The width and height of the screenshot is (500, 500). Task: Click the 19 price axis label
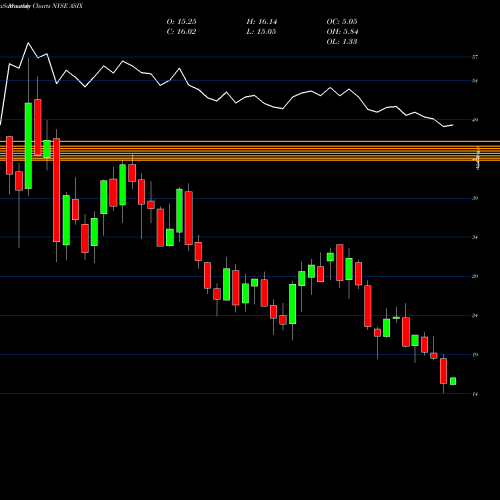(475, 355)
